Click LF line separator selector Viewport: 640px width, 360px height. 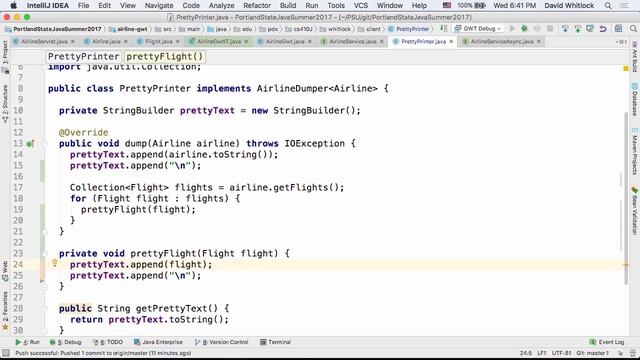pyautogui.click(x=541, y=353)
